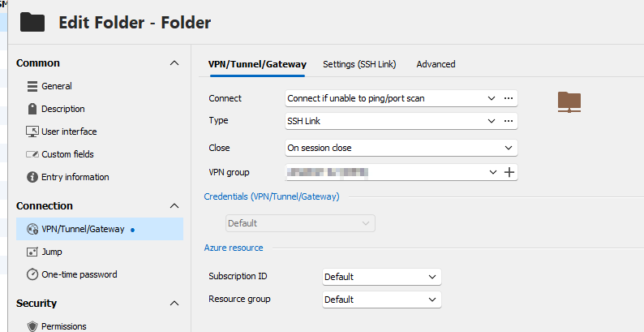This screenshot has height=332, width=644.
Task: Click the Security section heading
Action: [x=36, y=304]
